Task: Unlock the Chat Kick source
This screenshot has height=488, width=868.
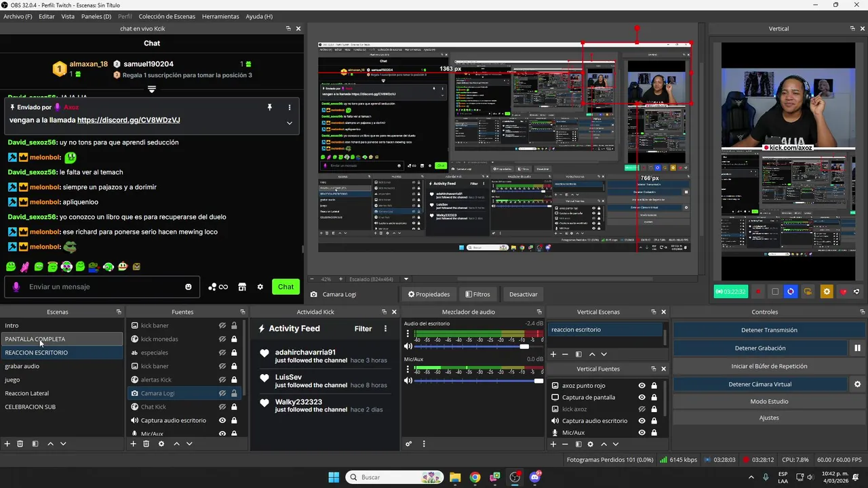Action: pos(234,407)
